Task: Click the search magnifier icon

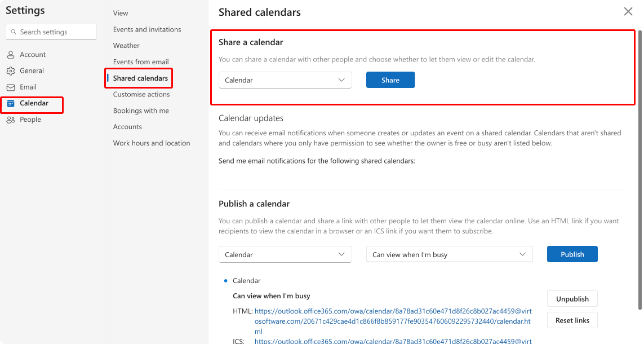Action: point(14,32)
